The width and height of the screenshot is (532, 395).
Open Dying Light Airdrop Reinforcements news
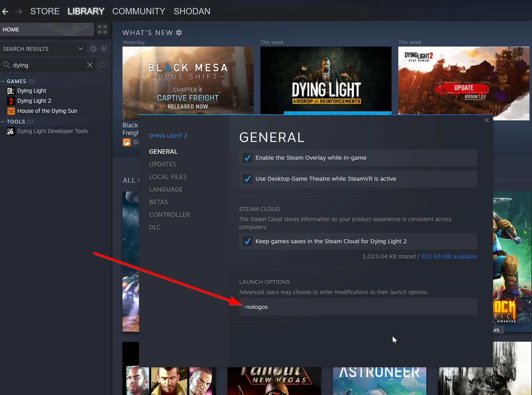(x=326, y=81)
